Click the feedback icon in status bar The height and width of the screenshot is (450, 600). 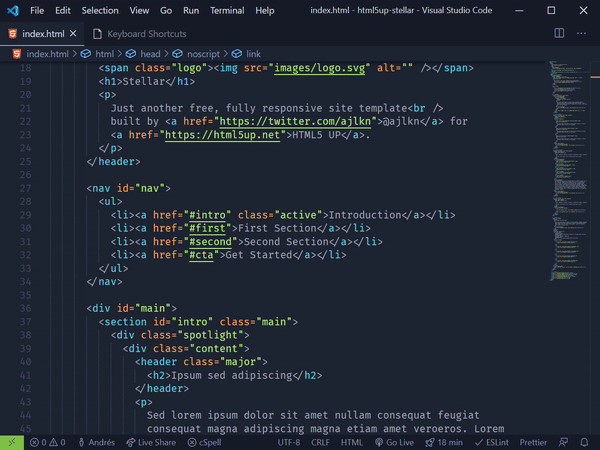pyautogui.click(x=563, y=442)
